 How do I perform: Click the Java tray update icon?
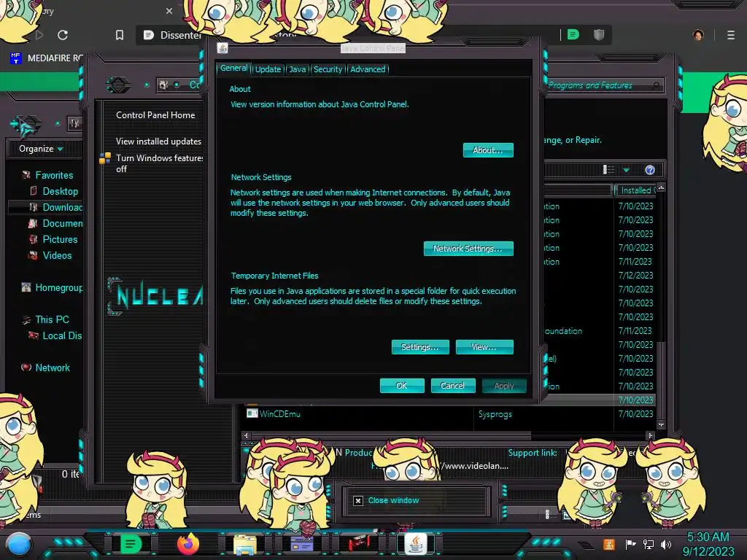click(609, 544)
